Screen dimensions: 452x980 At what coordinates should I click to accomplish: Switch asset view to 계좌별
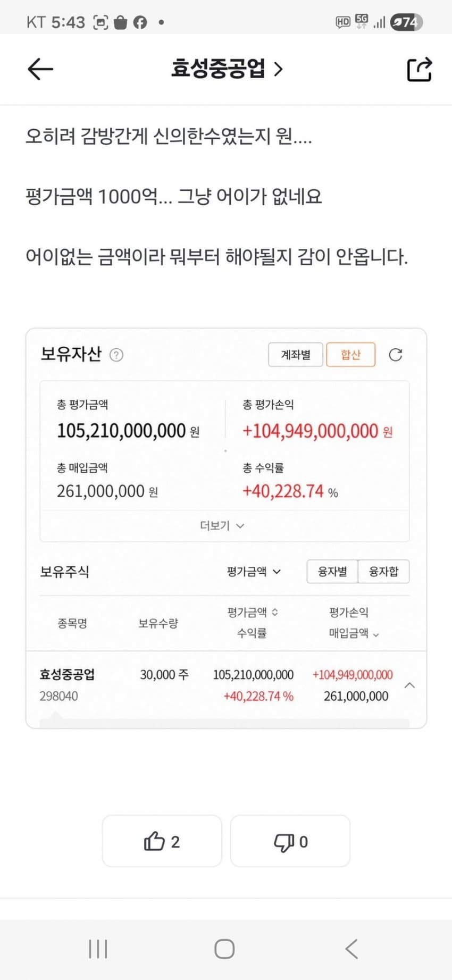[x=296, y=355]
